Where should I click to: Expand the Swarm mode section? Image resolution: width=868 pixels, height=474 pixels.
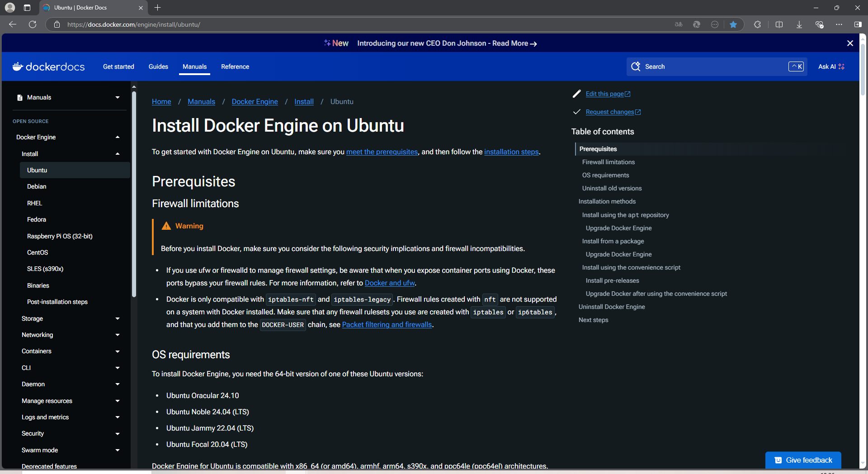coord(118,450)
